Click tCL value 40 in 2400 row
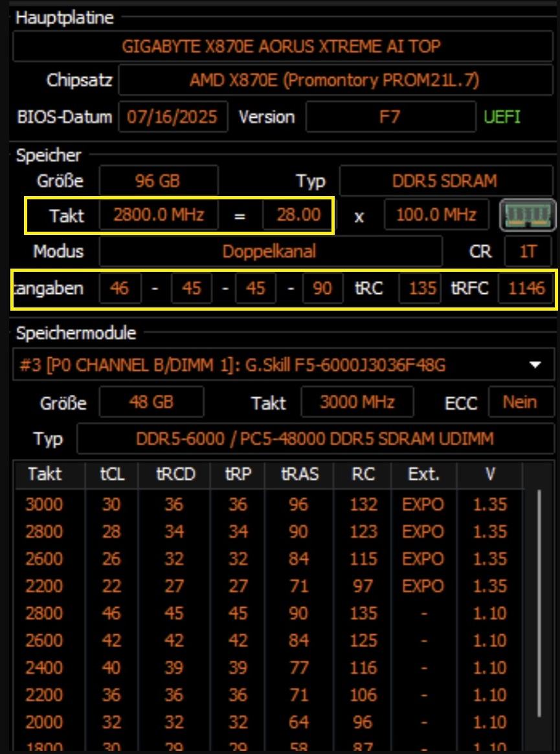Screen dimensions: 560x754 tap(111, 667)
